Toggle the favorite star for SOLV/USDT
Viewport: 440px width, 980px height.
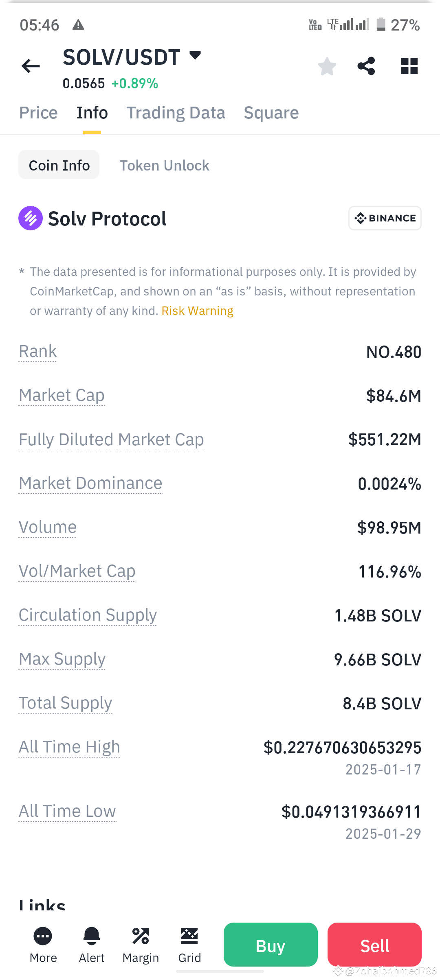click(327, 66)
